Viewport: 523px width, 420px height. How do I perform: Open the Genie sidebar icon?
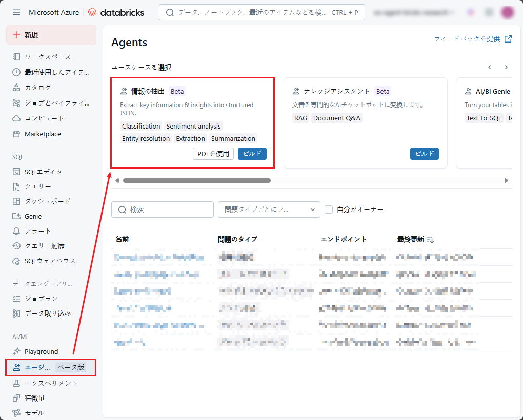[16, 216]
